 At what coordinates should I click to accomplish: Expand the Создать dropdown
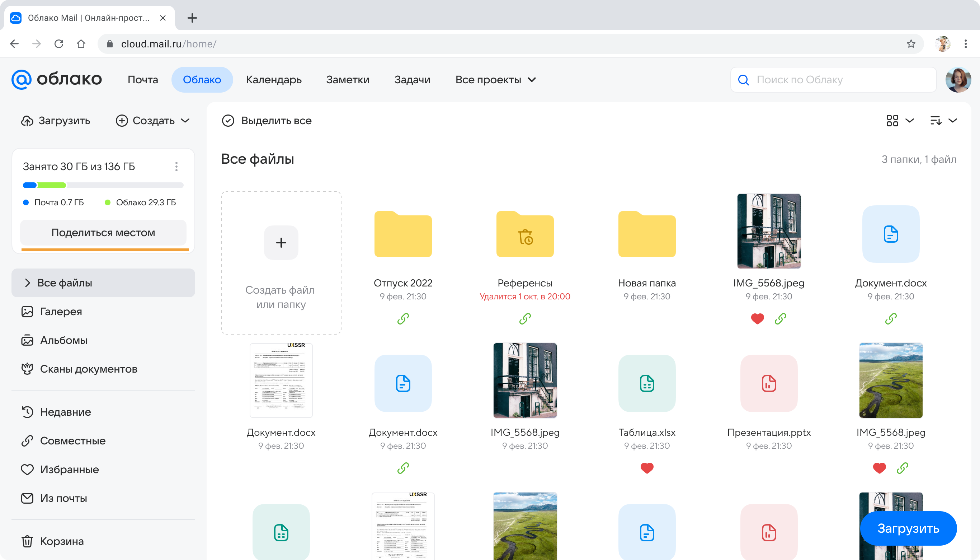click(153, 121)
